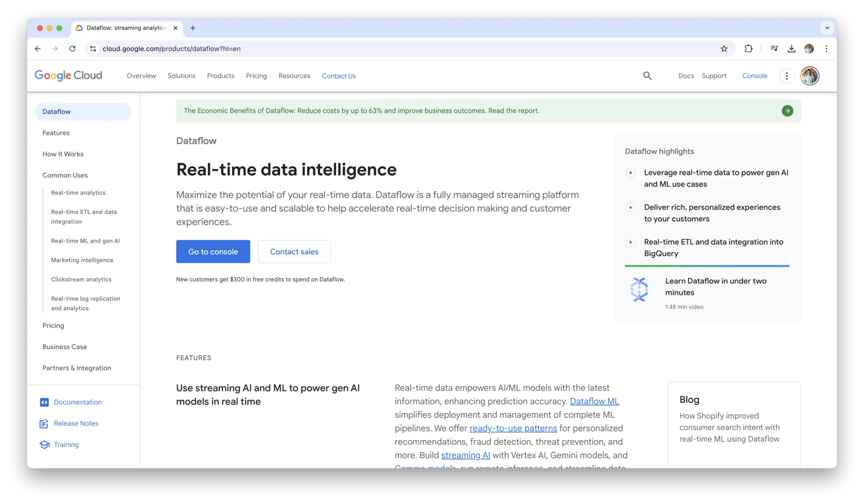Click the user profile avatar
Viewport: 864px width, 504px height.
(809, 76)
